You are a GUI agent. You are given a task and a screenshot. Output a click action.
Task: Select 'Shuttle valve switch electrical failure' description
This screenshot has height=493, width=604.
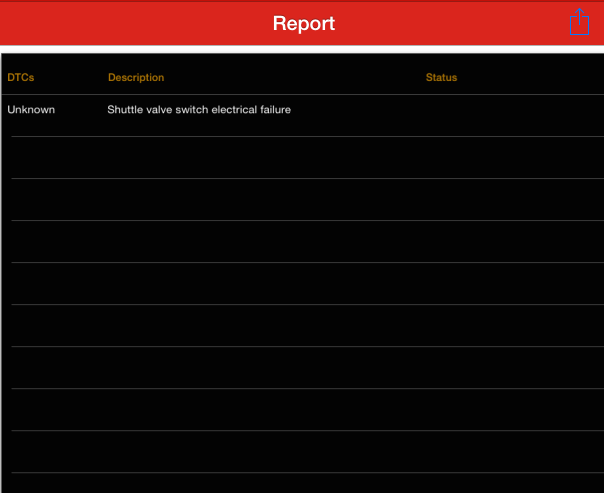(199, 110)
